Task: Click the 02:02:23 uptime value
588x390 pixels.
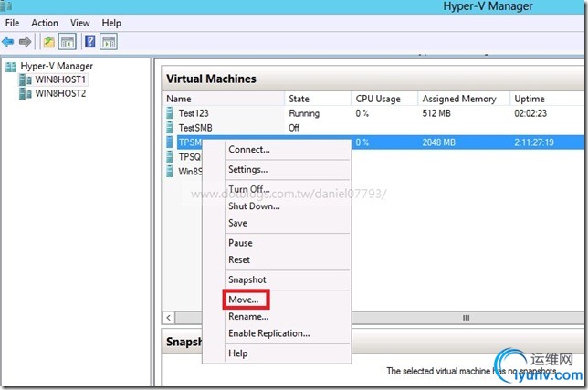Action: point(530,113)
